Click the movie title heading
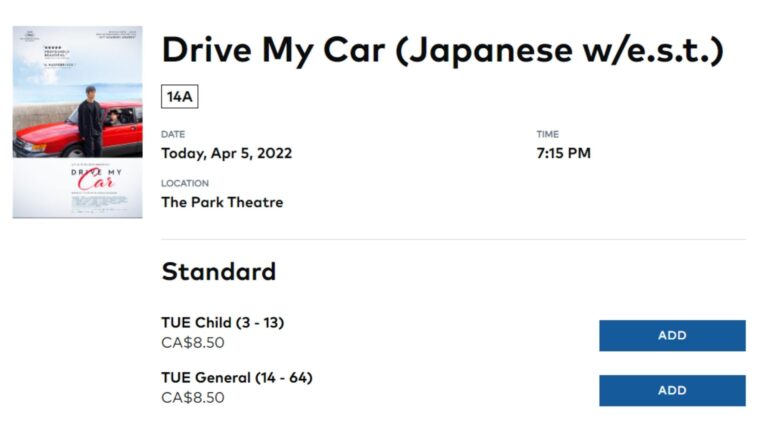This screenshot has height=432, width=768. pos(442,50)
